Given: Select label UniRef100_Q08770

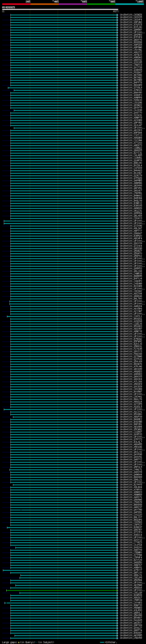Looking at the screenshot, I should (x=131, y=113).
